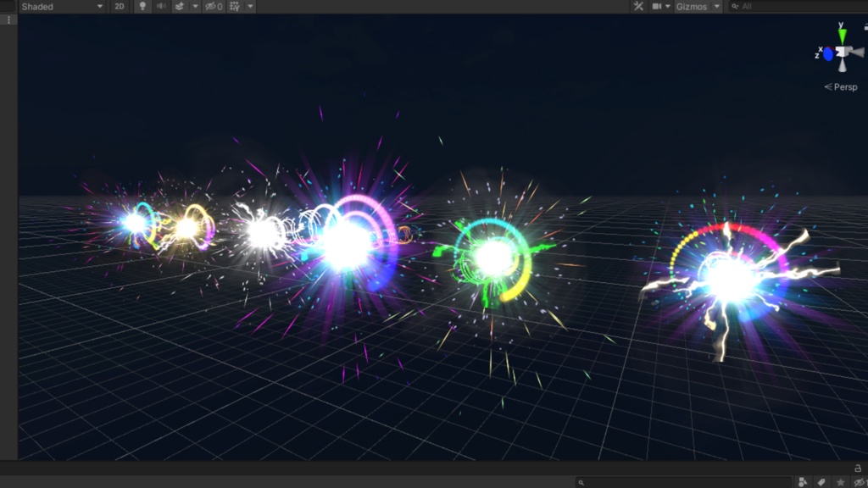
Task: Toggle Gizmos button
Action: point(692,7)
